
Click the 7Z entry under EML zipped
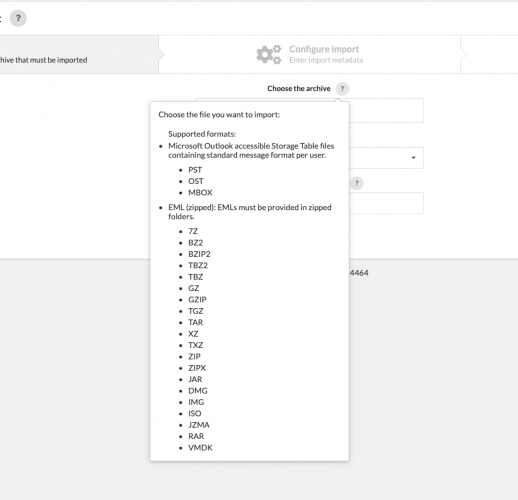(193, 231)
